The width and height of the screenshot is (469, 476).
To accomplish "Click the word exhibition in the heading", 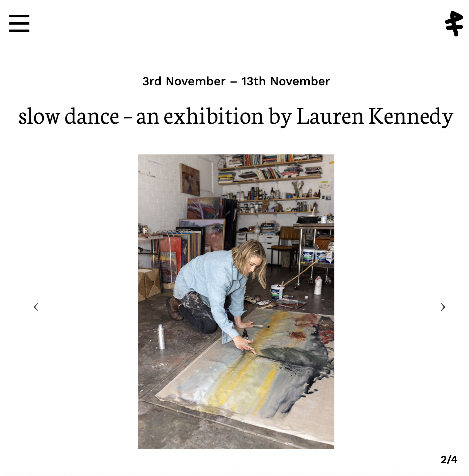I will 214,116.
